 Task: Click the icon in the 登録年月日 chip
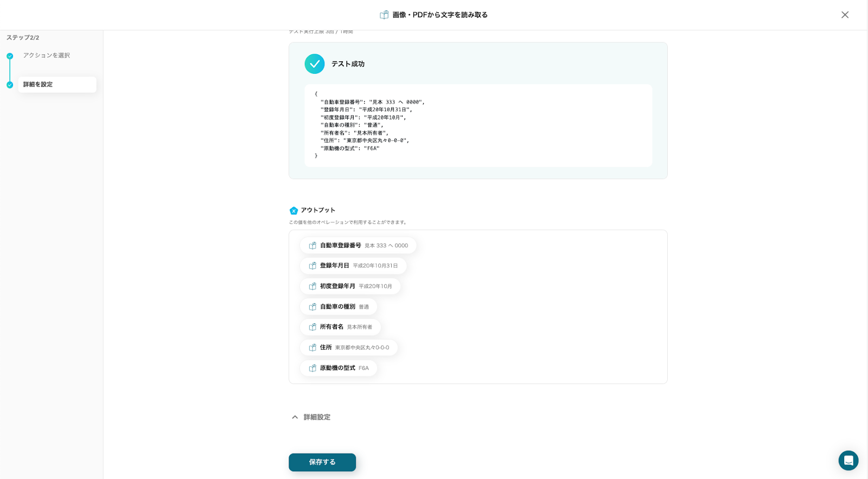point(312,266)
